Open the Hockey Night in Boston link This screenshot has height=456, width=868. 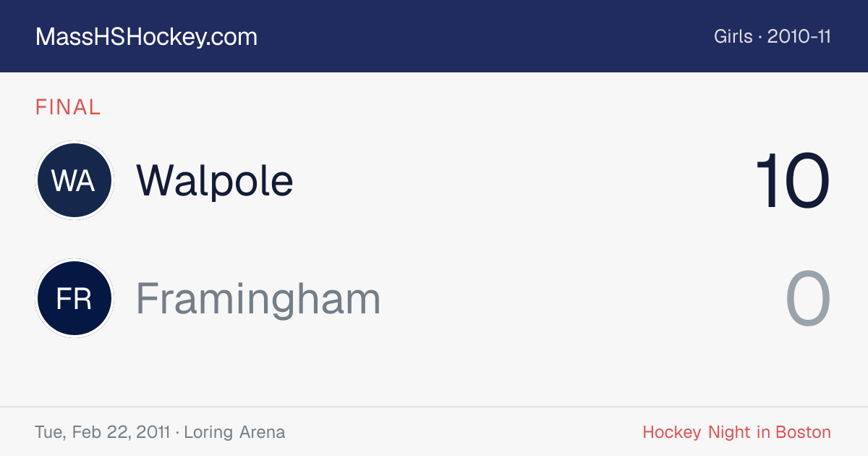tap(736, 433)
